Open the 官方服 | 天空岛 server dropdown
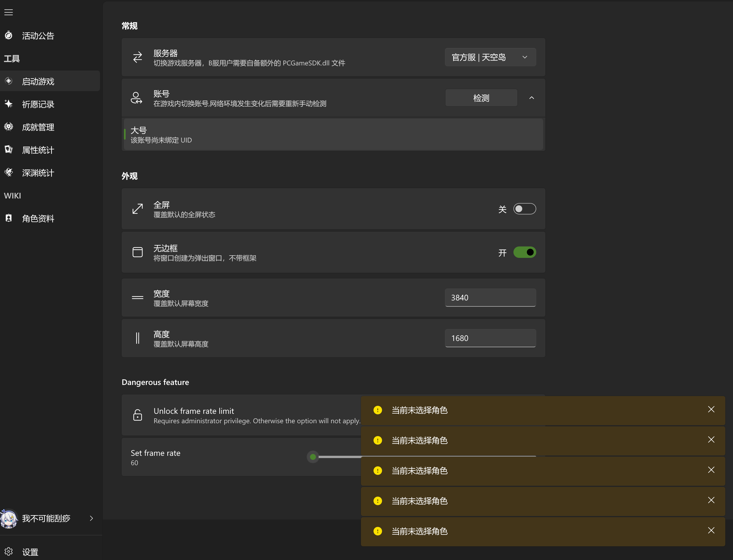This screenshot has width=733, height=560. (490, 57)
